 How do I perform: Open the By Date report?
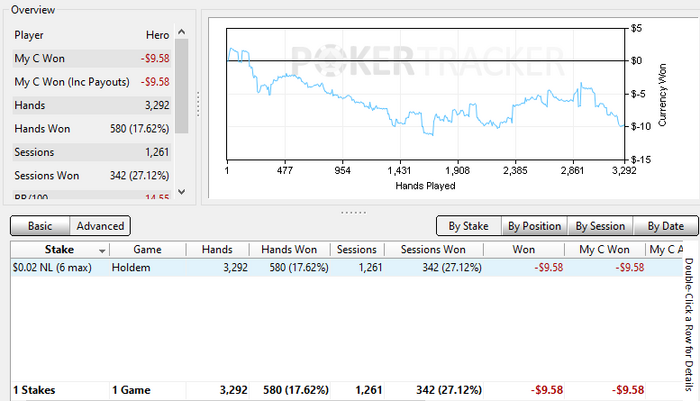click(x=666, y=226)
